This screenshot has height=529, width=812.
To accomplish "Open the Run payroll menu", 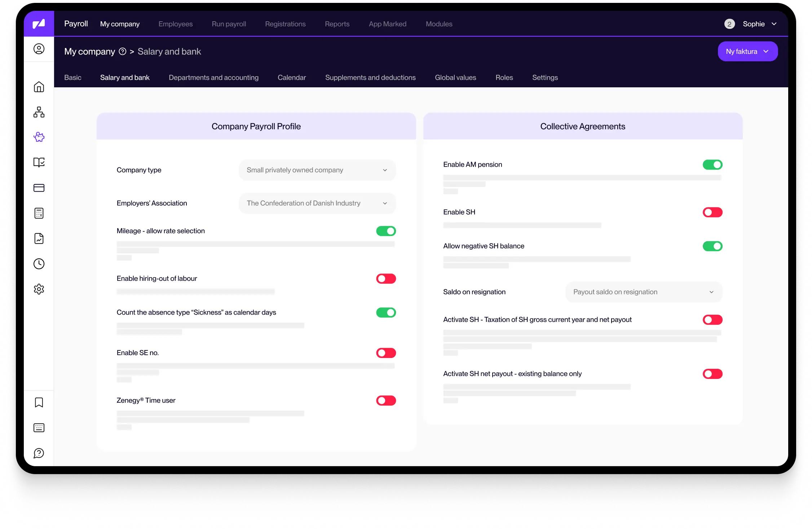I will click(229, 24).
